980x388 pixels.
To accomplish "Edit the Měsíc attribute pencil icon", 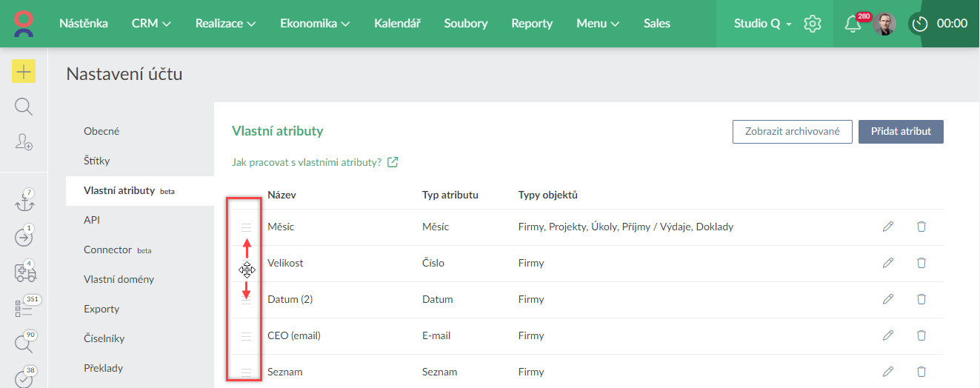I will [x=888, y=227].
